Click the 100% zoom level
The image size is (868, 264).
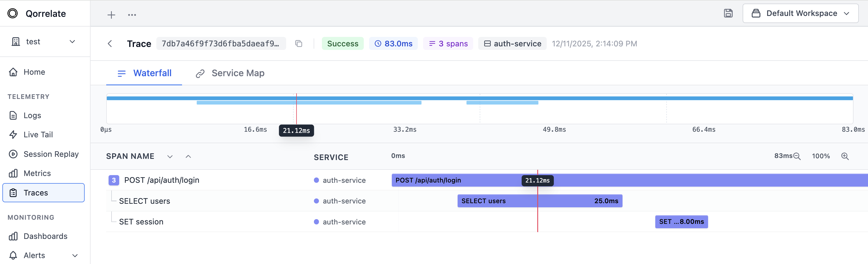tap(821, 156)
